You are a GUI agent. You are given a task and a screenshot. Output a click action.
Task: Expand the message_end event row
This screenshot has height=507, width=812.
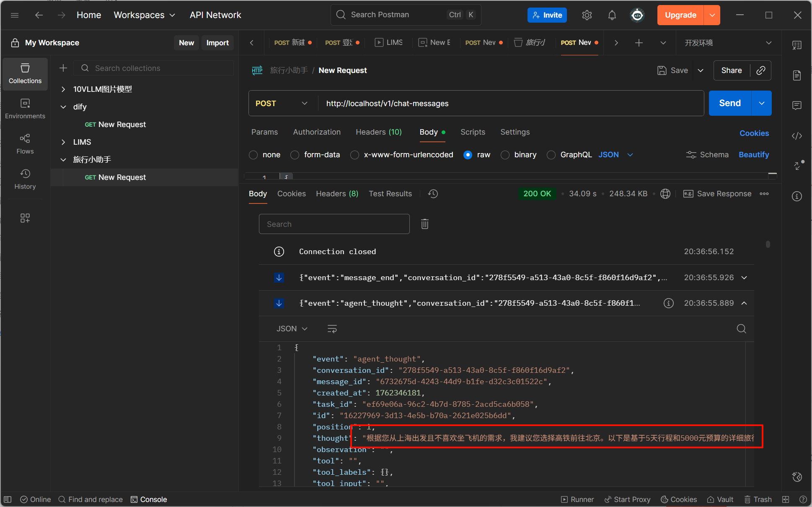pyautogui.click(x=744, y=278)
